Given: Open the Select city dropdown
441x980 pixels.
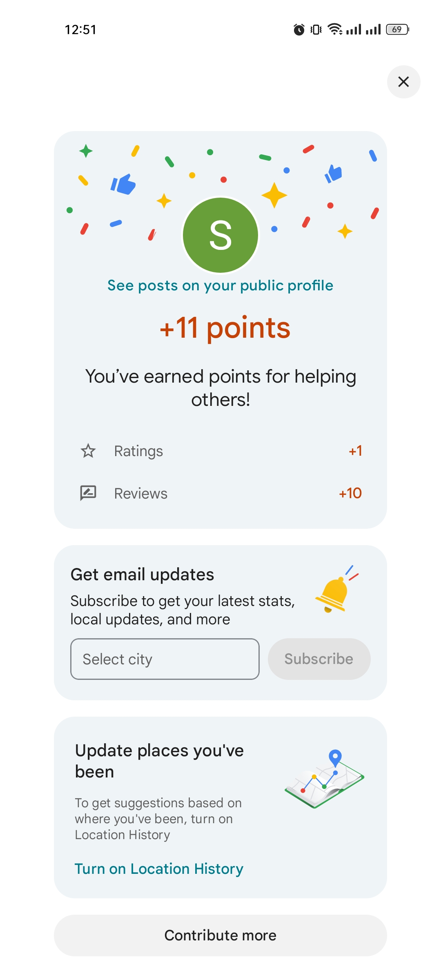Looking at the screenshot, I should click(165, 659).
